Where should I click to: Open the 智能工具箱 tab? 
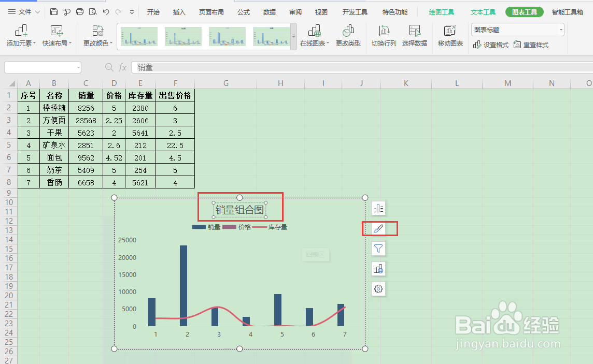pyautogui.click(x=567, y=12)
